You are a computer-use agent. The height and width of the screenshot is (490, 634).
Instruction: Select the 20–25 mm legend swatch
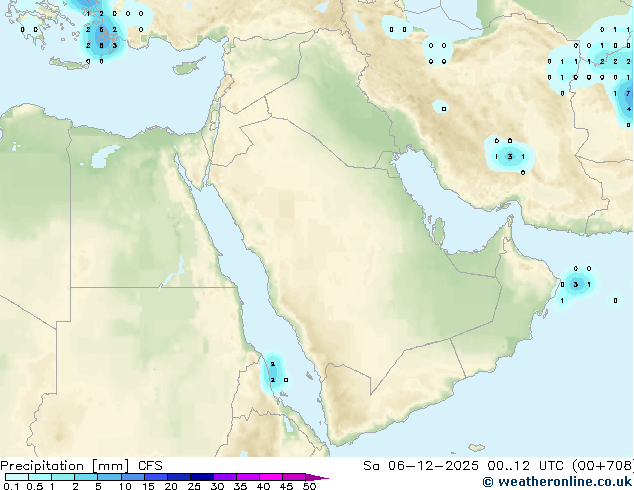click(x=179, y=477)
